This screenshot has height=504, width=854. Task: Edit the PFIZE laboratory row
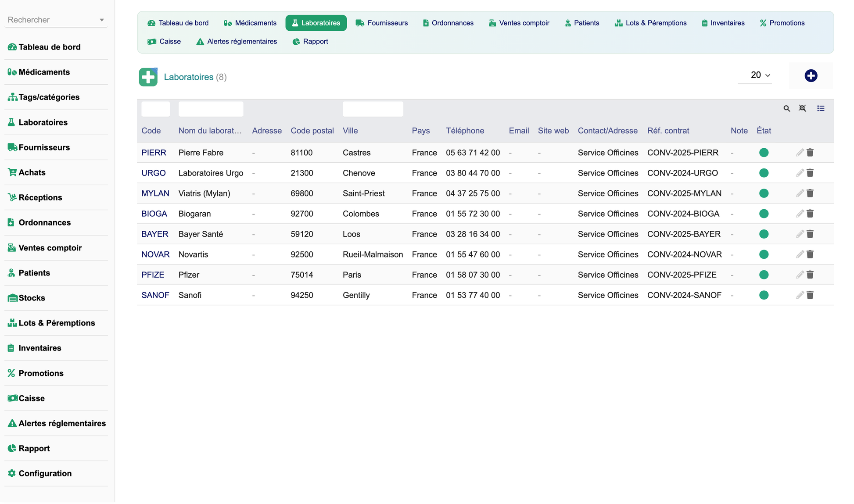pos(800,275)
